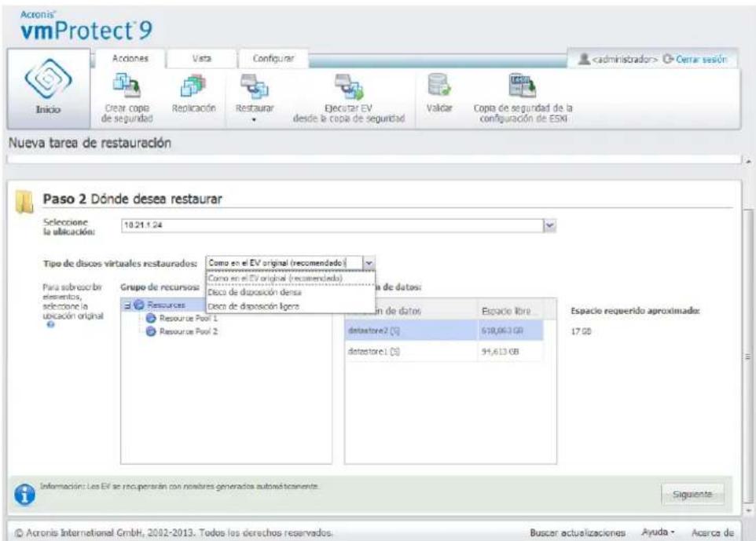Image resolution: width=756 pixels, height=541 pixels.
Task: Open the Configurar tab
Action: tap(273, 58)
